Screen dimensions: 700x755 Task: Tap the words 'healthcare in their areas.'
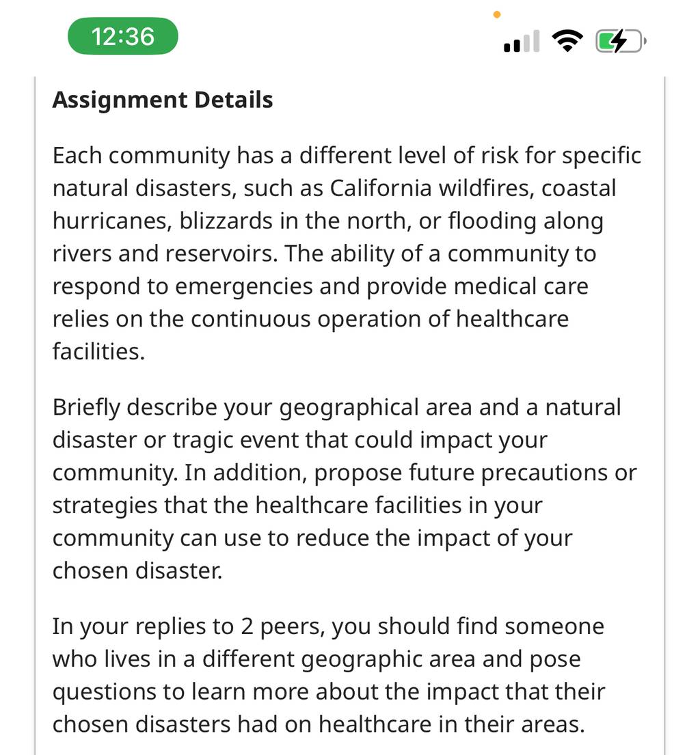tap(452, 724)
